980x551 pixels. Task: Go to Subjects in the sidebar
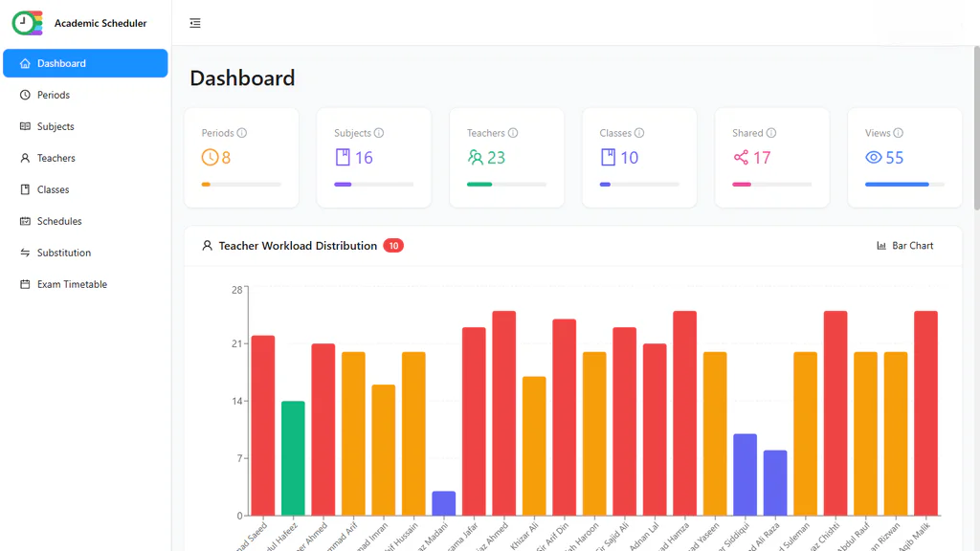[56, 126]
